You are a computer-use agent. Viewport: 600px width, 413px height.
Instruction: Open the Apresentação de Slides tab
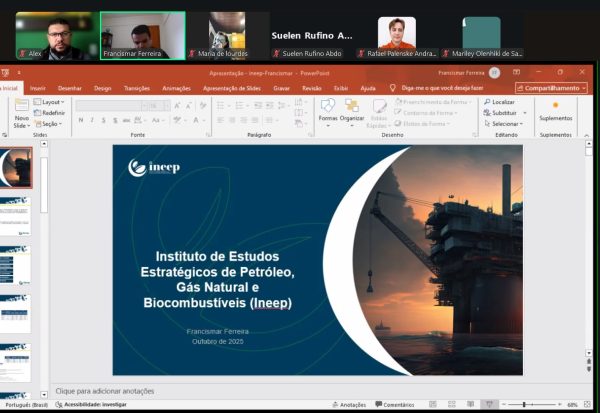233,88
